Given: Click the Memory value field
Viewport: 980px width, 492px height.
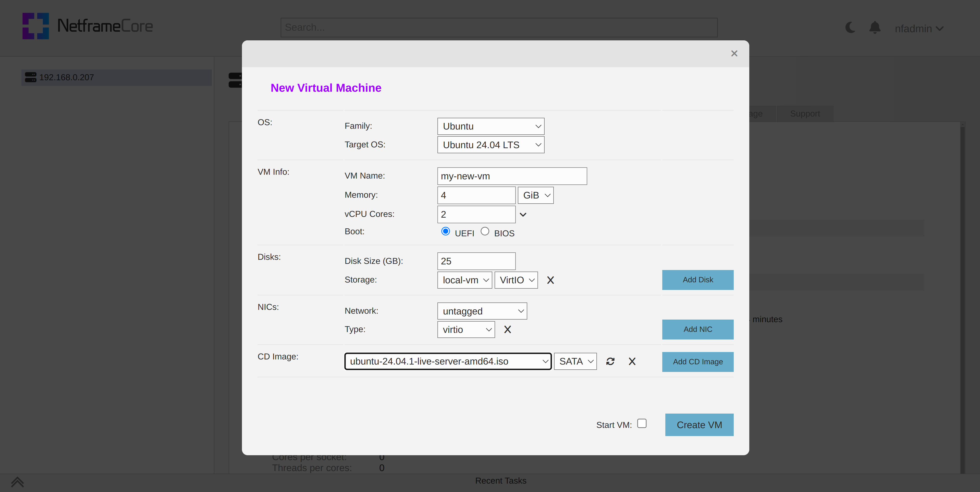Looking at the screenshot, I should 476,195.
